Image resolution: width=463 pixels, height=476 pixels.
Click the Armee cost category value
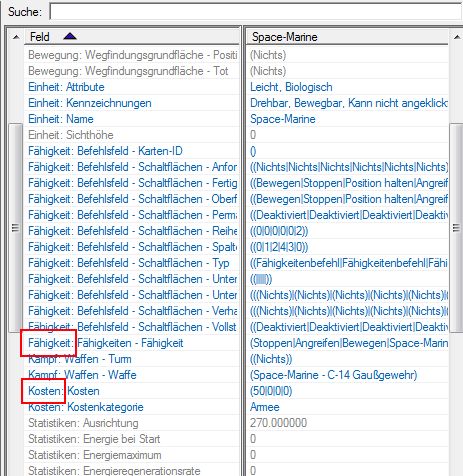pos(265,407)
